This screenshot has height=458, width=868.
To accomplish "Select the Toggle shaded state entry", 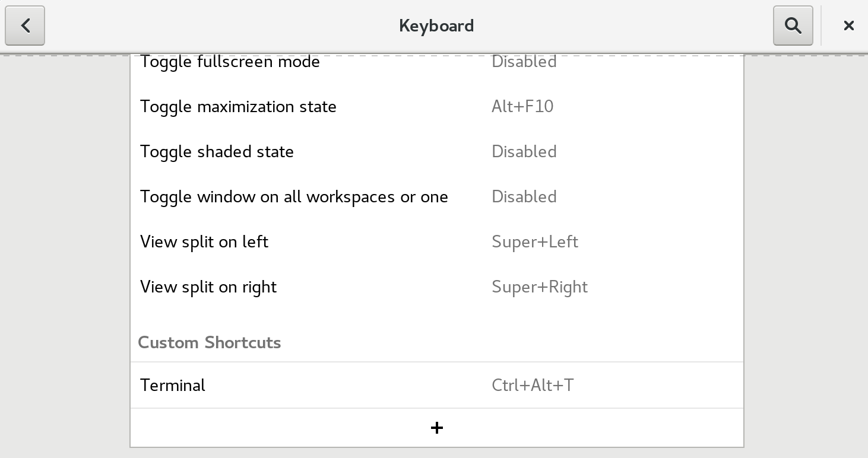I will click(437, 152).
